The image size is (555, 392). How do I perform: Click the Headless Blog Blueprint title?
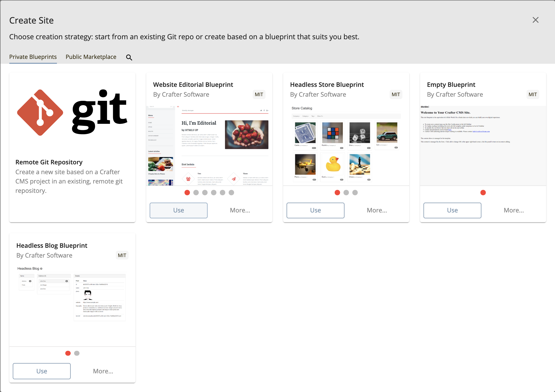click(52, 246)
